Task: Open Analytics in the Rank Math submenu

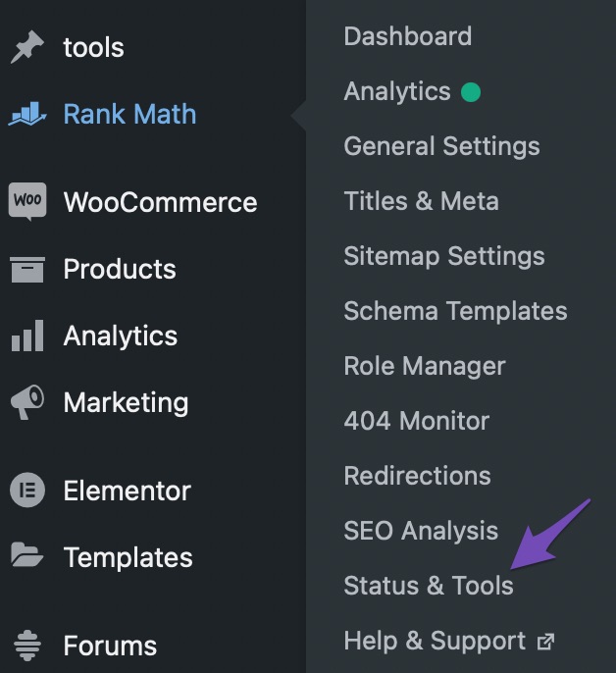Action: (397, 91)
